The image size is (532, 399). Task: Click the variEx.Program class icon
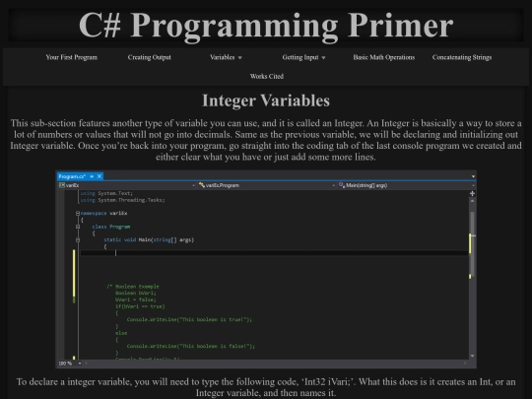(x=202, y=185)
